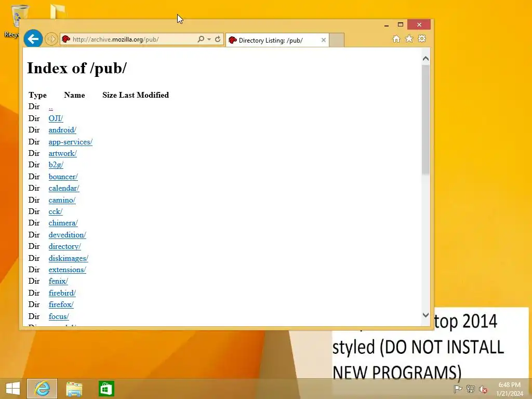Open the bouncer/ directory link
The height and width of the screenshot is (399, 532).
click(63, 177)
